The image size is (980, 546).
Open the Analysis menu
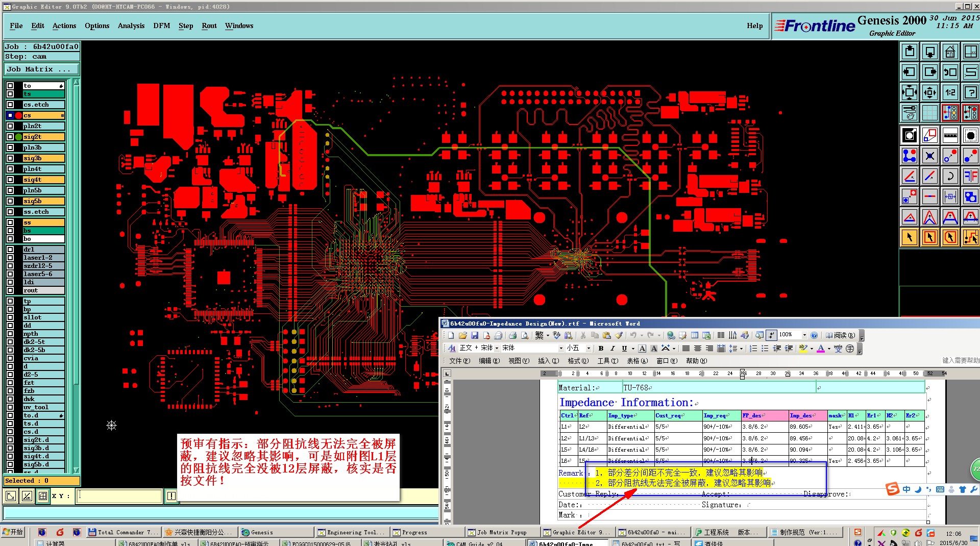[x=131, y=26]
